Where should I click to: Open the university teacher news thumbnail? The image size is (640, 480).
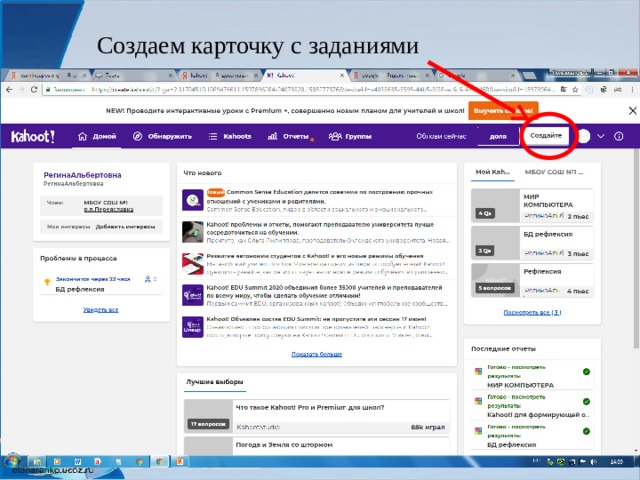193,232
